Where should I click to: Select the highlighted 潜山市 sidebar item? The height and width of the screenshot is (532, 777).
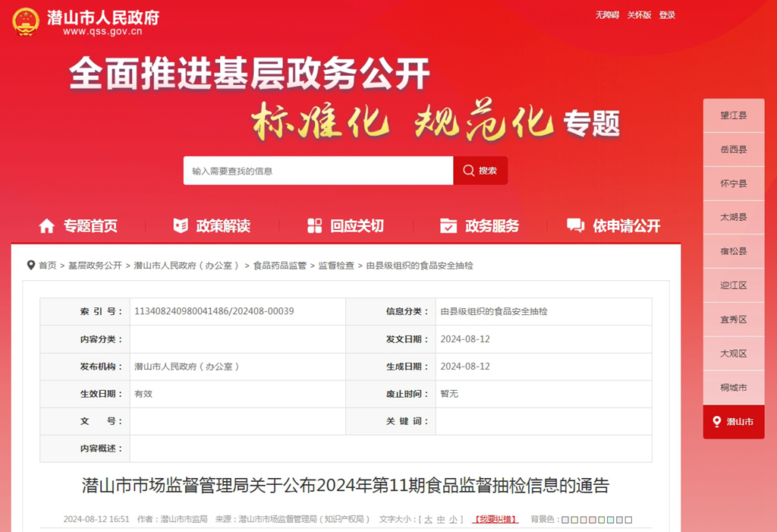734,422
